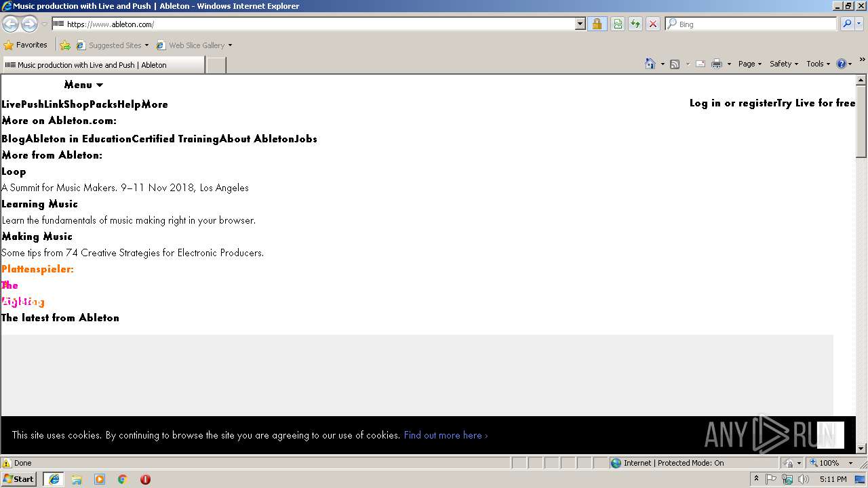Expand the Home button dropdown arrow
This screenshot has width=868, height=488.
click(663, 64)
